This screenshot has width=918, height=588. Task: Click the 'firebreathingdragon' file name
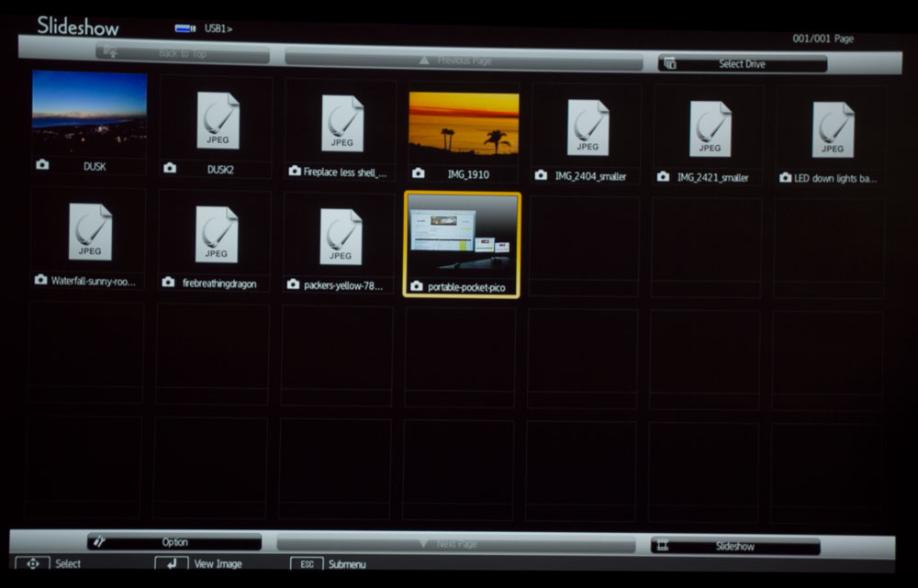tap(219, 283)
